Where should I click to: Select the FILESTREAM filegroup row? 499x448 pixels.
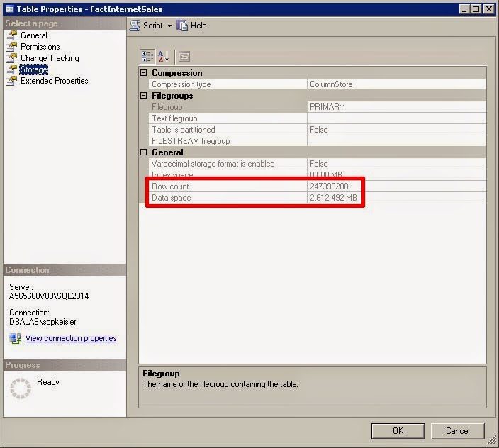coord(318,141)
